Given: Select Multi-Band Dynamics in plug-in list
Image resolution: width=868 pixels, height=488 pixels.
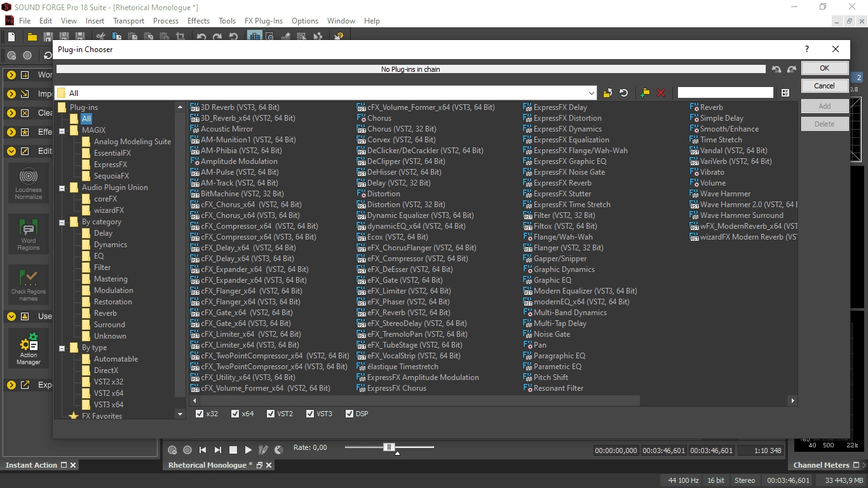Looking at the screenshot, I should 565,313.
